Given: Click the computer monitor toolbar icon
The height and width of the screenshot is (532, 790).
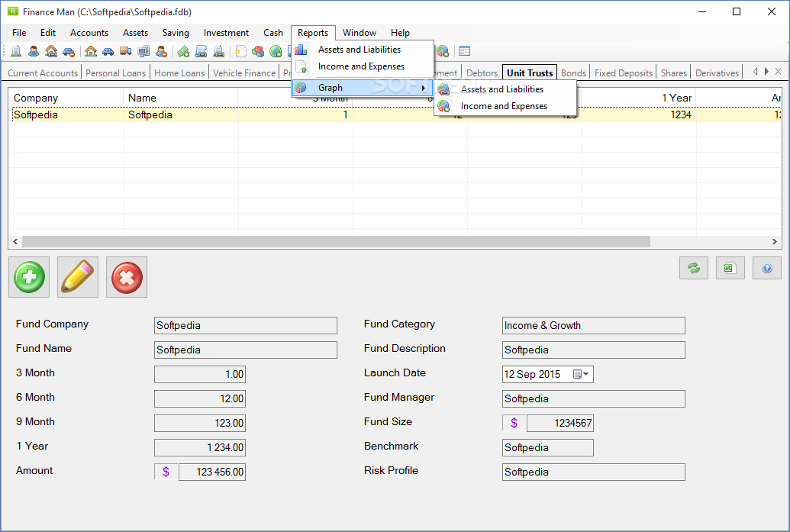Looking at the screenshot, I should coord(143,51).
